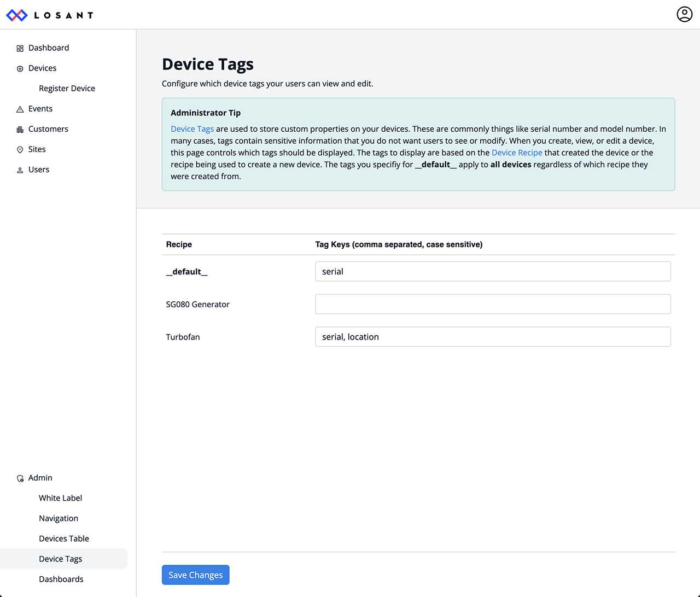Screen dimensions: 700x597
Task: Open Register Device in sidebar
Action: coord(67,88)
